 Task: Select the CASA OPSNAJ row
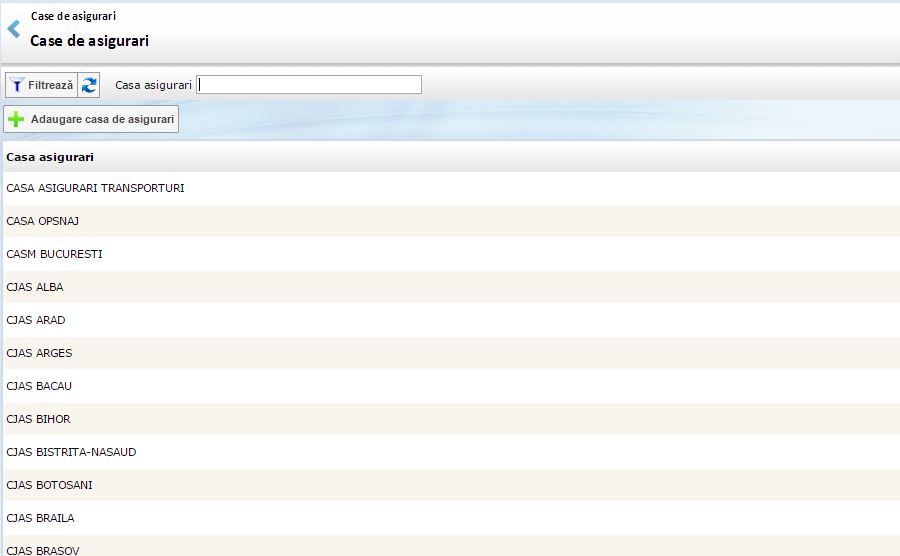coord(43,221)
